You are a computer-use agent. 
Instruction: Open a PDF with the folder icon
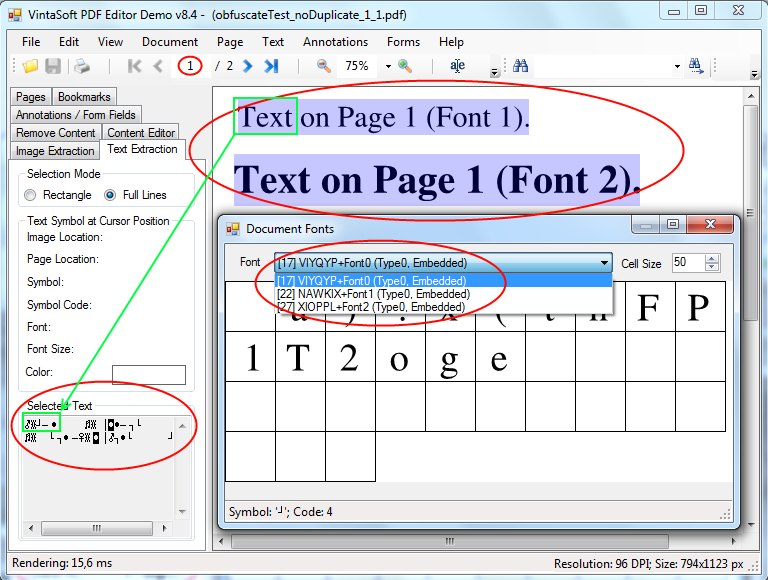point(30,66)
